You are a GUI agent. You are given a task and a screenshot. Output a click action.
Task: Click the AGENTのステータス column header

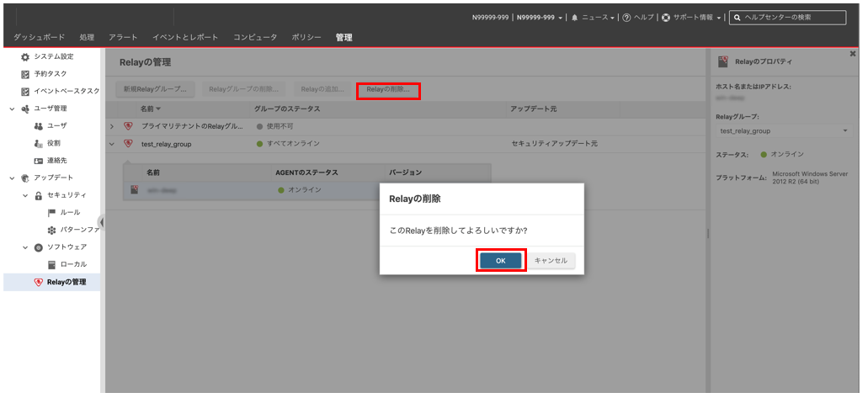[306, 172]
